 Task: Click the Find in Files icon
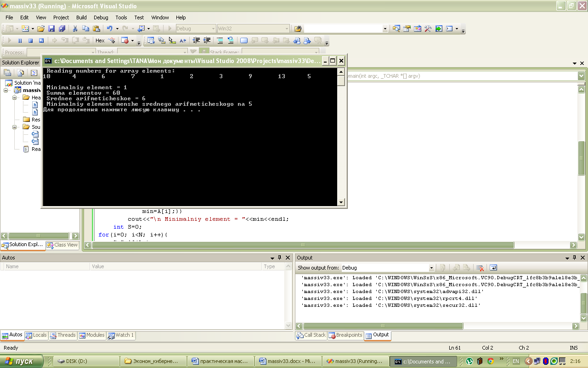point(298,29)
